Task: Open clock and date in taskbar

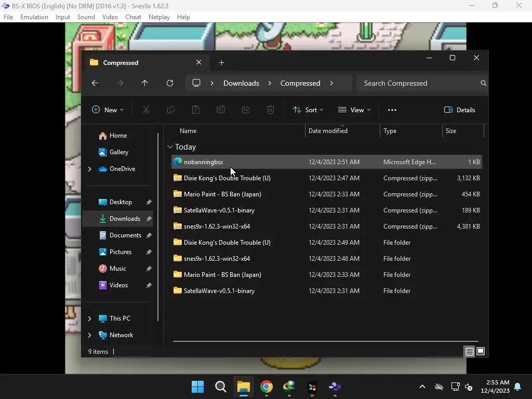Action: [x=495, y=387]
